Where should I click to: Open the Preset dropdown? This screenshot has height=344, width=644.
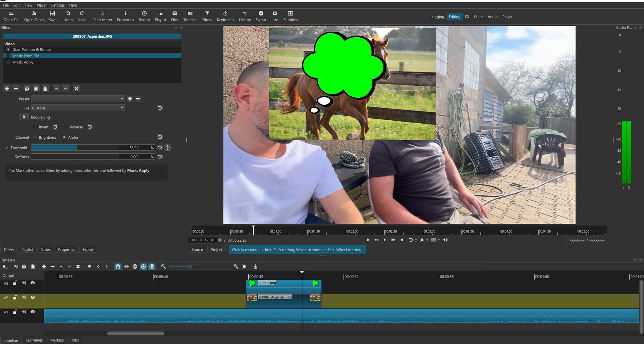click(x=78, y=99)
